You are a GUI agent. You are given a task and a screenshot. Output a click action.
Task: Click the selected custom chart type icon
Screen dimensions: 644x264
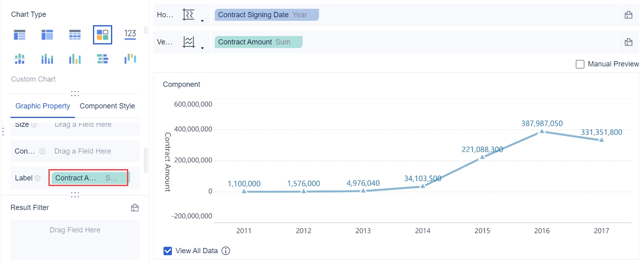(103, 35)
